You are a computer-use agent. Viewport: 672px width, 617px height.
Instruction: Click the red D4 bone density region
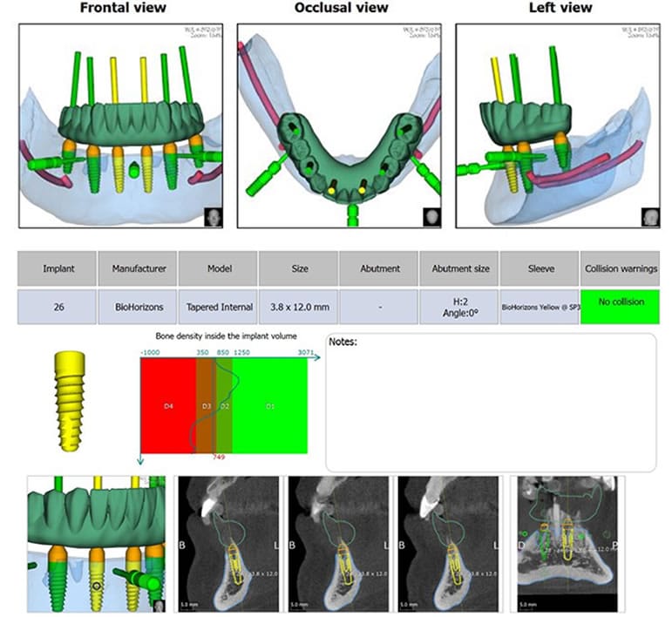click(167, 406)
